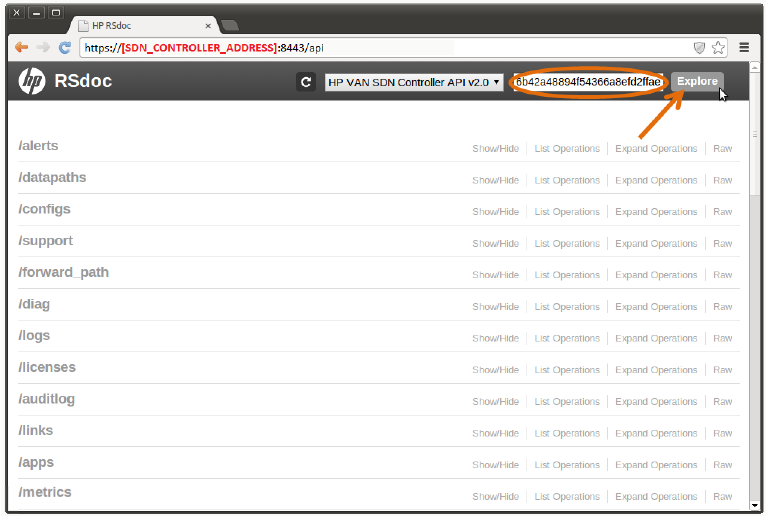List Operations for /configs

(567, 212)
